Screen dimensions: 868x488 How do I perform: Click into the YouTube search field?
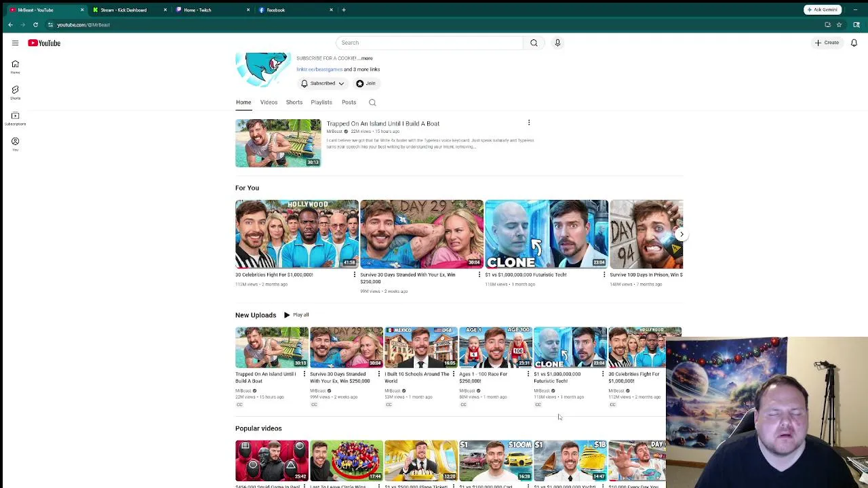429,43
